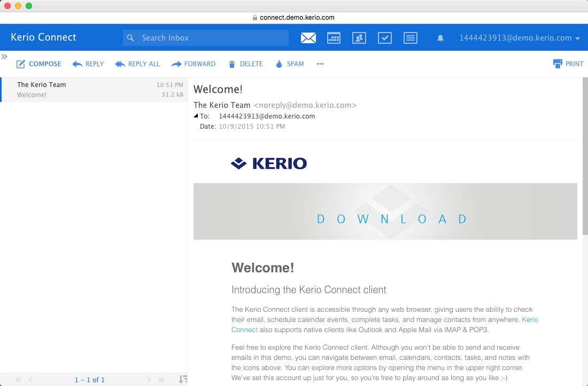The height and width of the screenshot is (386, 588).
Task: Compose a new message
Action: (x=39, y=64)
